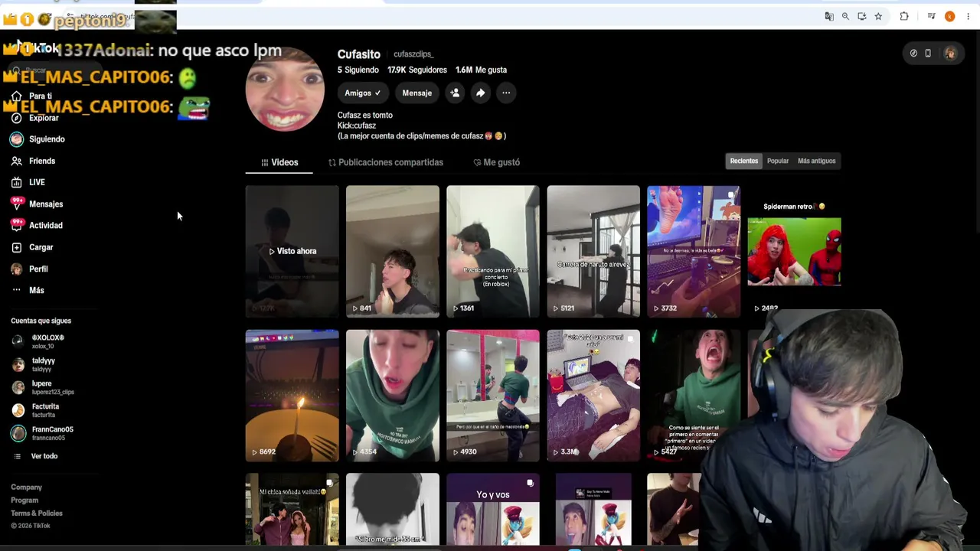This screenshot has height=551, width=980.
Task: Open the Explorar compass icon in sidebar
Action: pyautogui.click(x=17, y=118)
